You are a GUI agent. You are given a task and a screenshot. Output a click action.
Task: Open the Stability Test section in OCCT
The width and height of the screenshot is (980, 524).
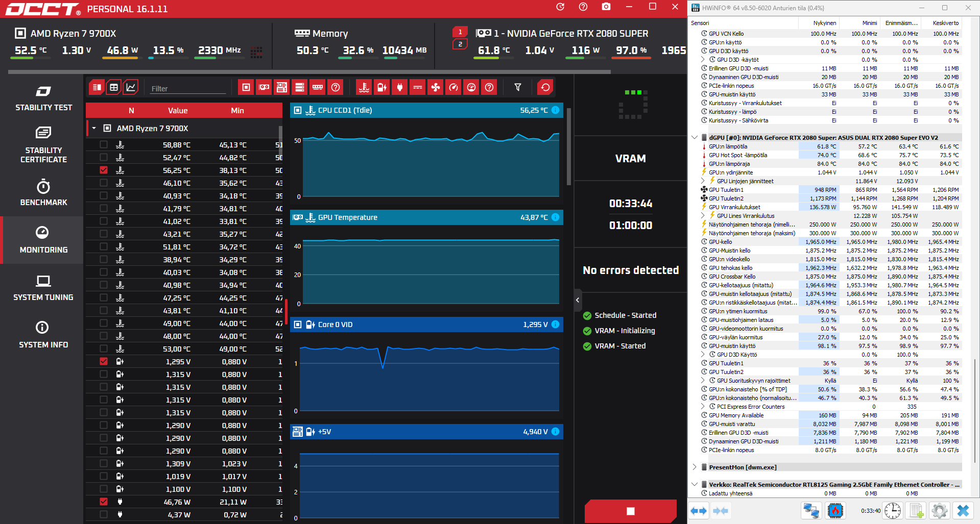(43, 98)
